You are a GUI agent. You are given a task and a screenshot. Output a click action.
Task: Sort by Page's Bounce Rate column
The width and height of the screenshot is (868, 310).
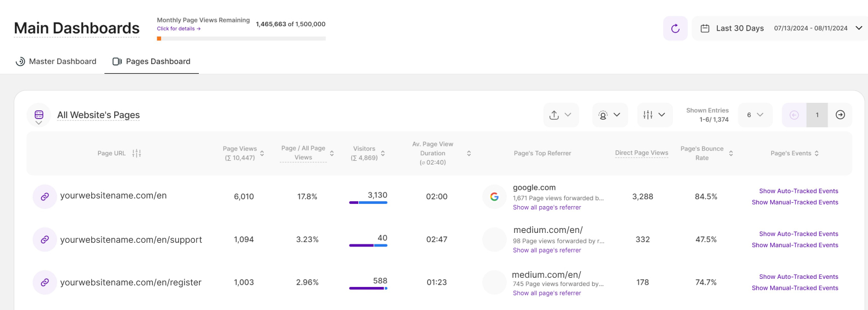click(731, 154)
